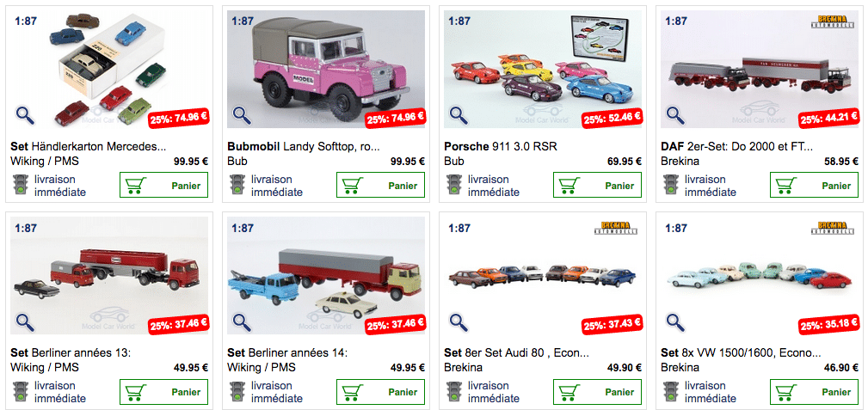Open the Set Berliner années 13 title link
Viewport: 868px width, 410px height.
point(71,353)
